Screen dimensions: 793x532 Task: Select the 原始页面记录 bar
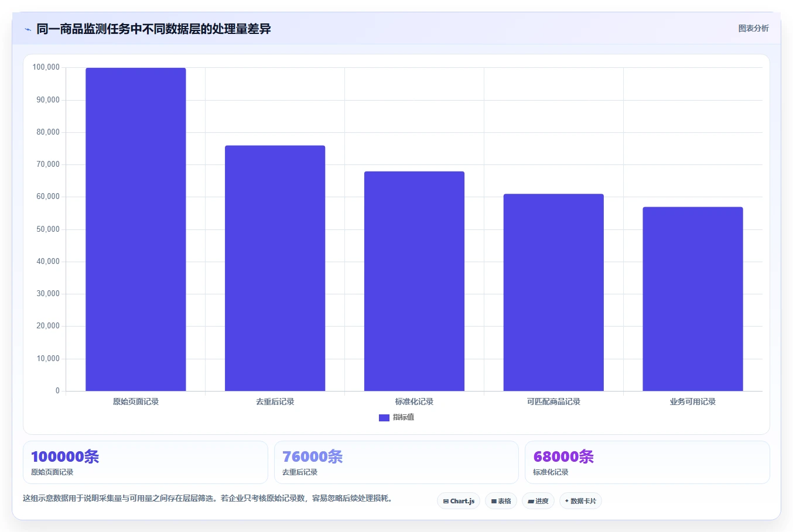(136, 229)
